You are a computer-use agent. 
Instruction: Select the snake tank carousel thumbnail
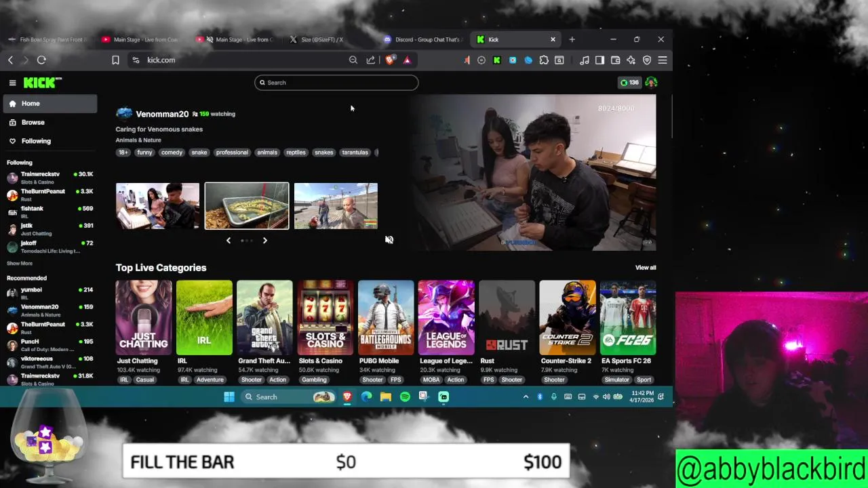click(247, 206)
